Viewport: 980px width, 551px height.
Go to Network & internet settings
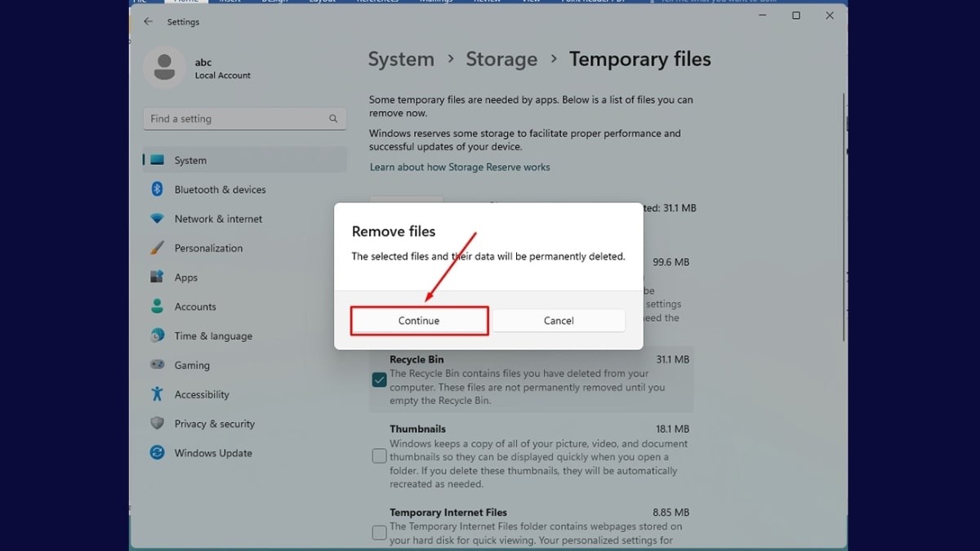[245, 219]
